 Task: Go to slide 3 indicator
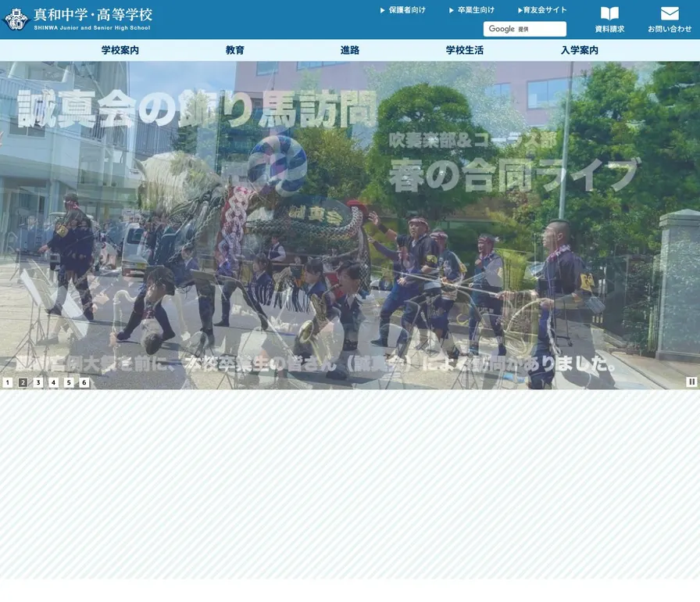[38, 382]
